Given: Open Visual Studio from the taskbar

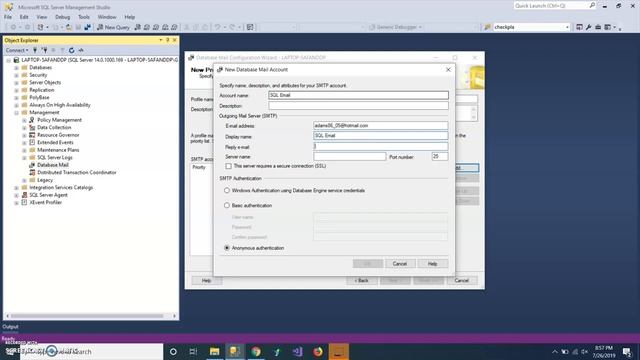Looking at the screenshot, I should point(298,351).
